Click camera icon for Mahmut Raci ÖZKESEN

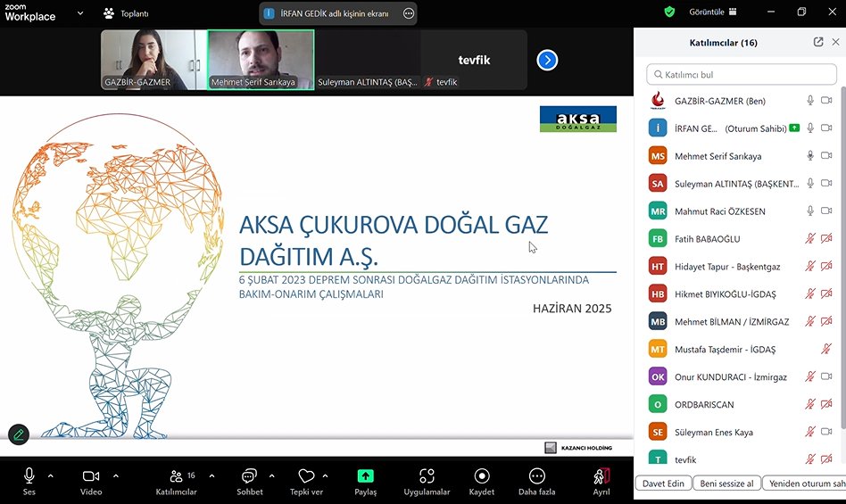826,211
